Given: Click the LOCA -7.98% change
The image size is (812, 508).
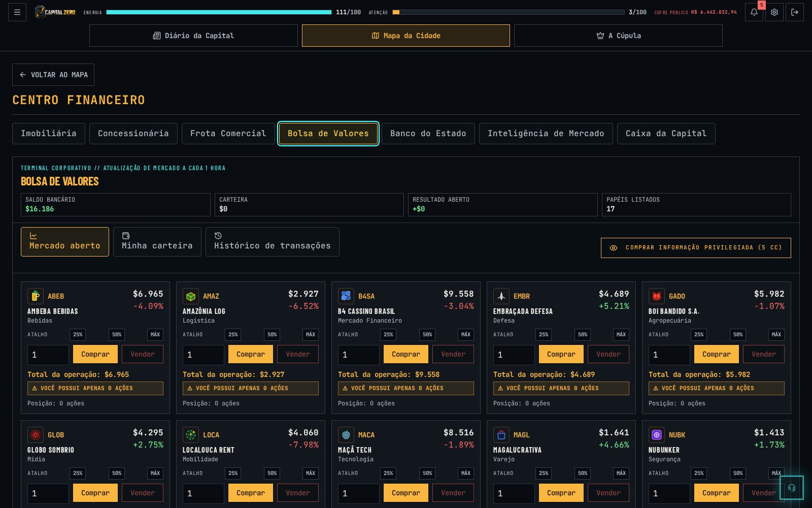Looking at the screenshot, I should point(303,444).
